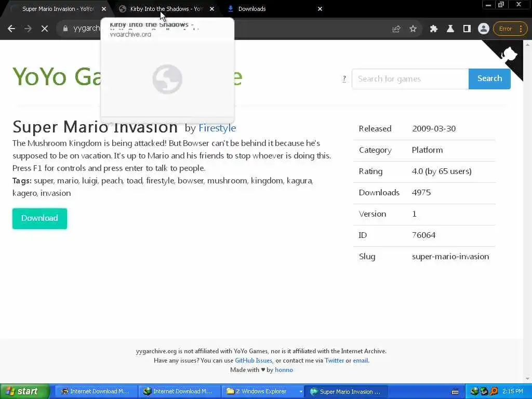Stop loading the page

click(x=45, y=29)
